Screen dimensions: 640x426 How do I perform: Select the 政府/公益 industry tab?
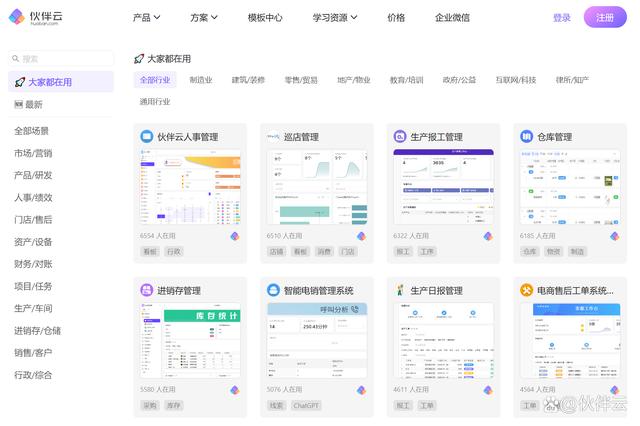(459, 80)
